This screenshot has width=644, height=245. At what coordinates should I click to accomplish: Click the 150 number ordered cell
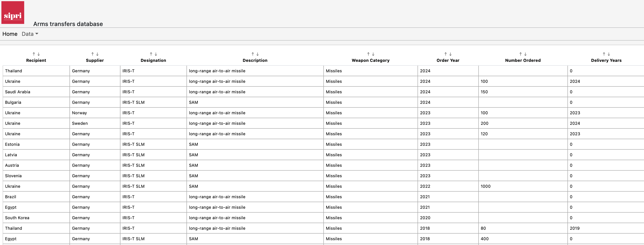coord(523,92)
